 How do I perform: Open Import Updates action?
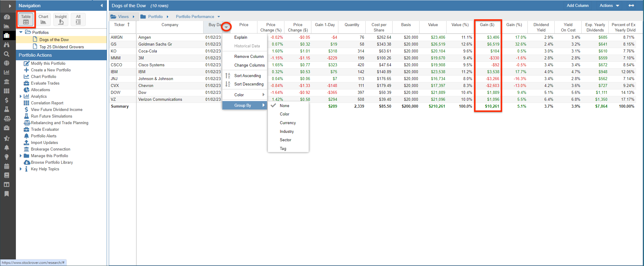coord(44,142)
